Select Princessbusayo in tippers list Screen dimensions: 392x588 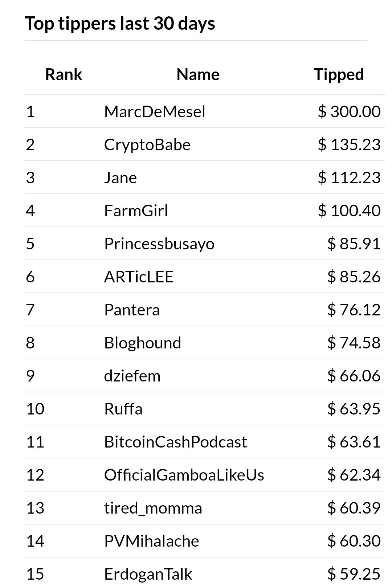(159, 244)
